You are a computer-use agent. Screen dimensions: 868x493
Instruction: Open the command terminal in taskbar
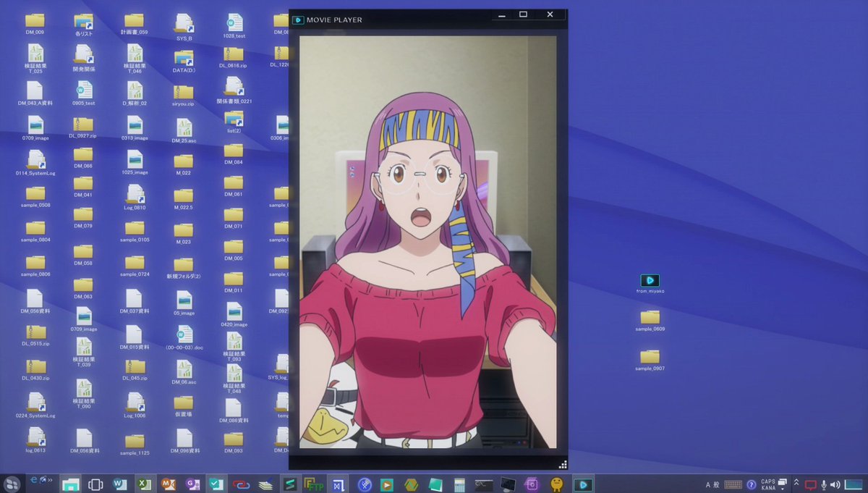click(x=483, y=484)
